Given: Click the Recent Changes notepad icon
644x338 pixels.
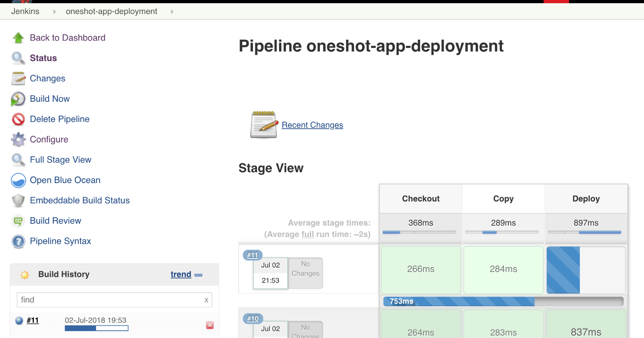Looking at the screenshot, I should coord(264,125).
